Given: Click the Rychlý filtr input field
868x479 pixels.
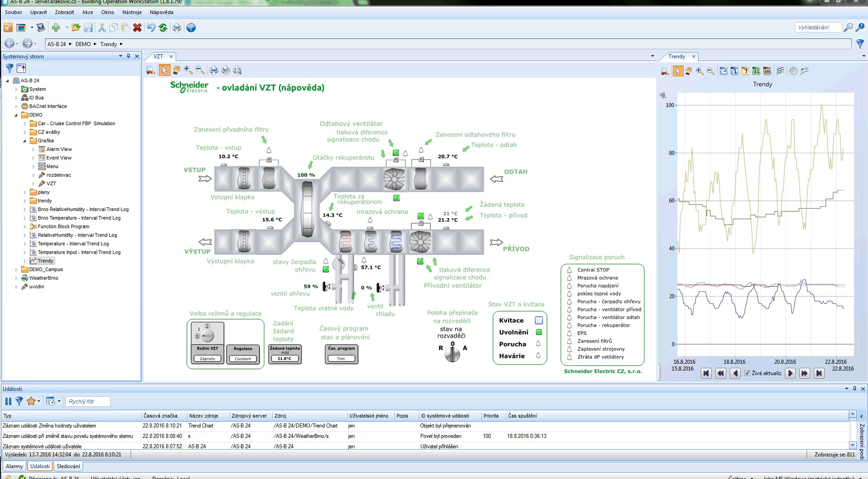Looking at the screenshot, I should pos(88,401).
